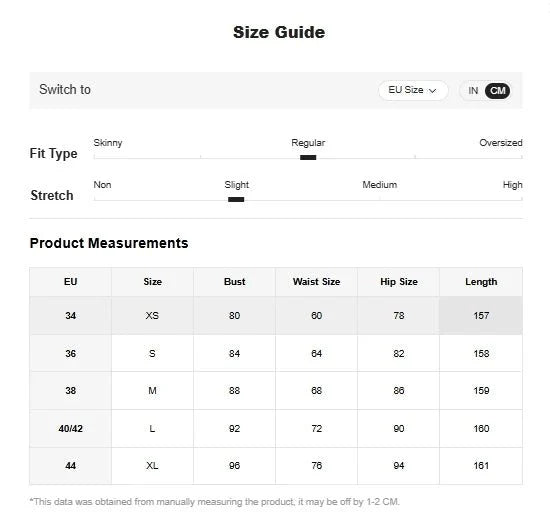Select the EU 36 row header

pos(71,353)
